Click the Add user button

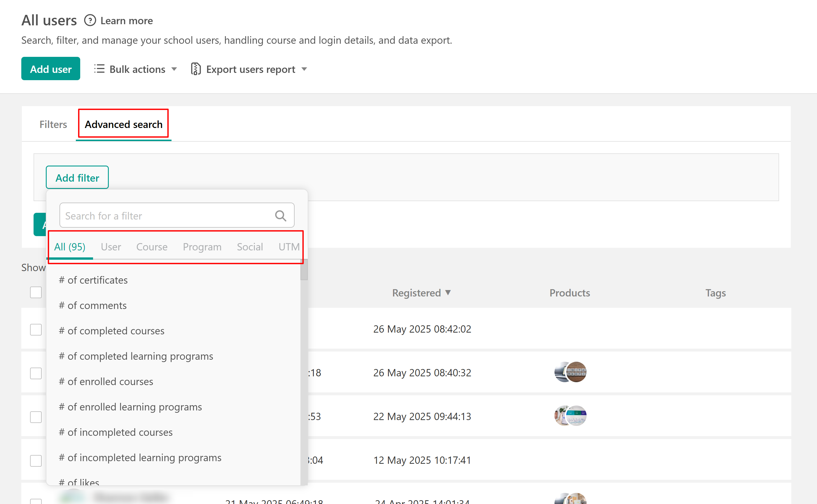[x=51, y=69]
